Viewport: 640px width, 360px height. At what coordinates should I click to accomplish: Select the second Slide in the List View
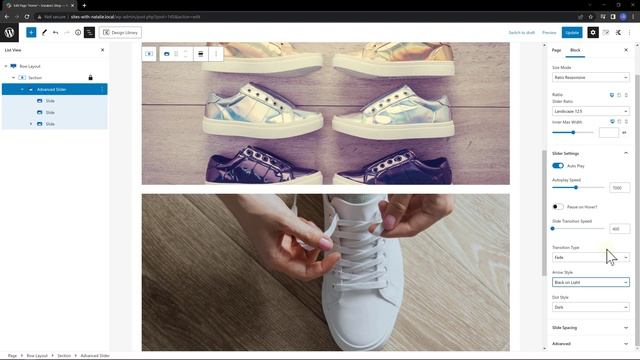(x=50, y=112)
